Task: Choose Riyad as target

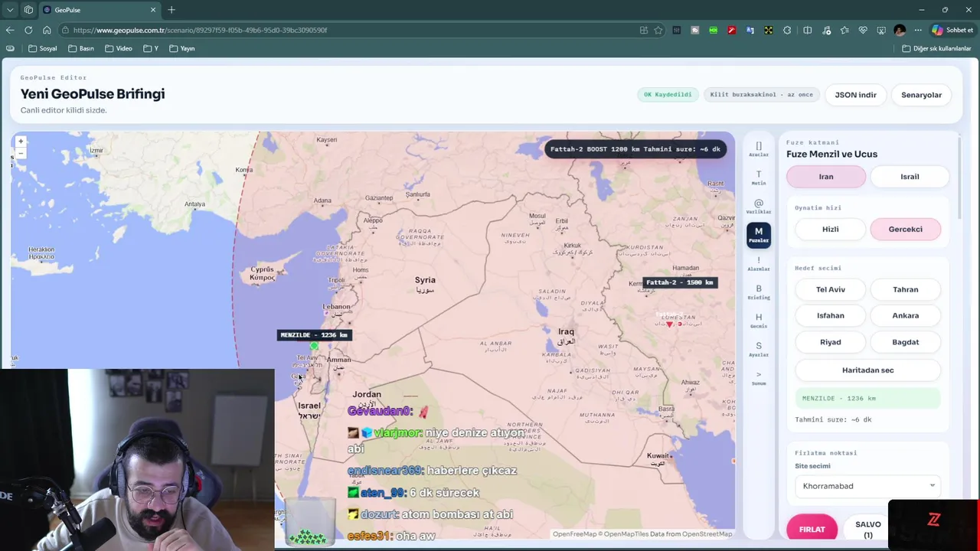Action: click(830, 342)
